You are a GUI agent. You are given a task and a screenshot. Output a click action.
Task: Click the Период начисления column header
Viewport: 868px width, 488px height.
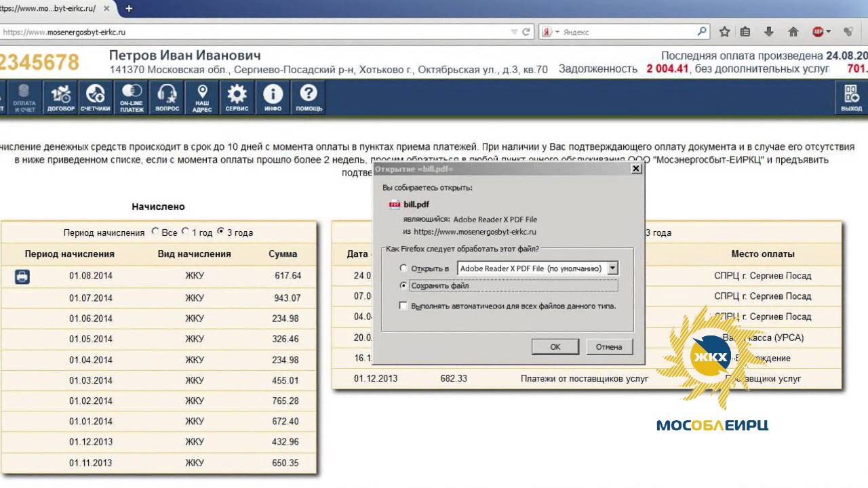(70, 254)
